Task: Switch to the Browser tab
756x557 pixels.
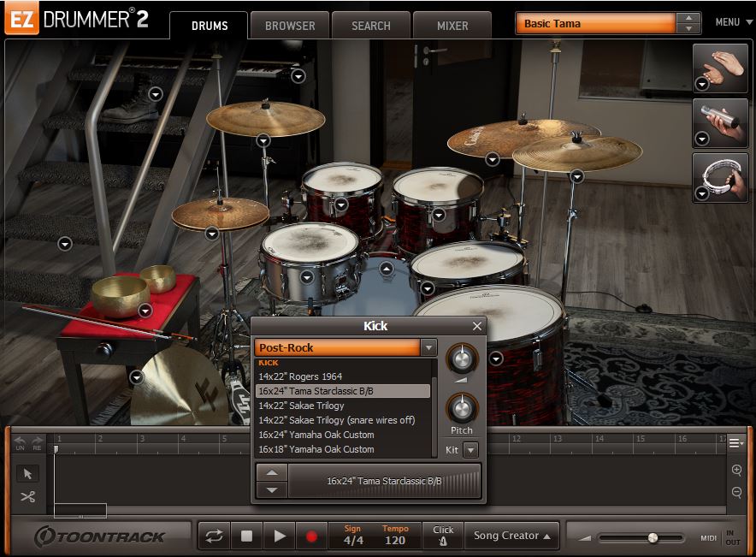Action: pyautogui.click(x=290, y=26)
